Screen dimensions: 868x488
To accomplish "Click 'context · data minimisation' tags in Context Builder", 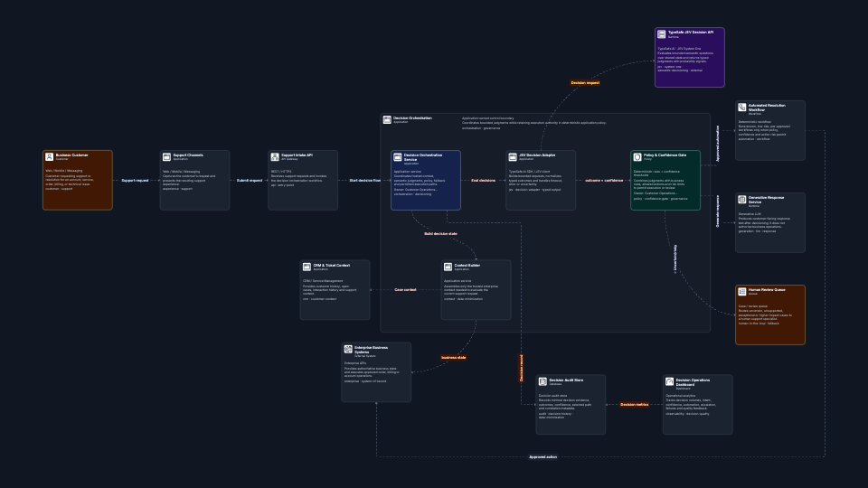I will (x=463, y=299).
